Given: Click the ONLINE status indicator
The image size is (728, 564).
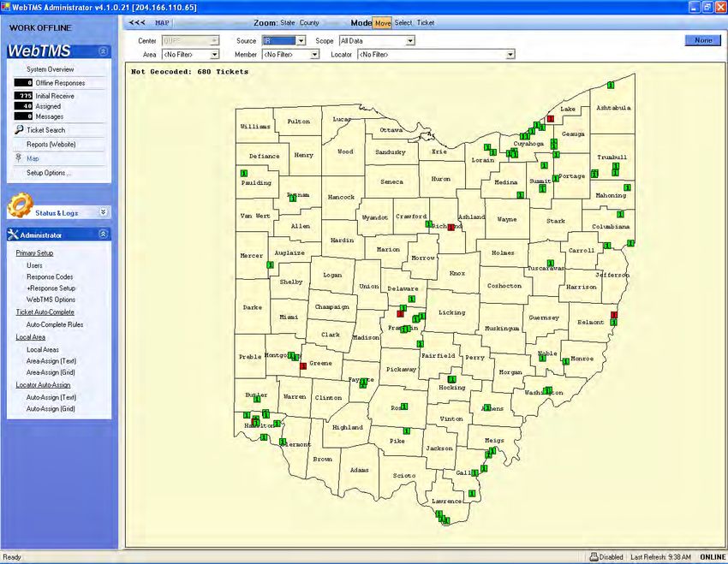Looking at the screenshot, I should point(713,556).
